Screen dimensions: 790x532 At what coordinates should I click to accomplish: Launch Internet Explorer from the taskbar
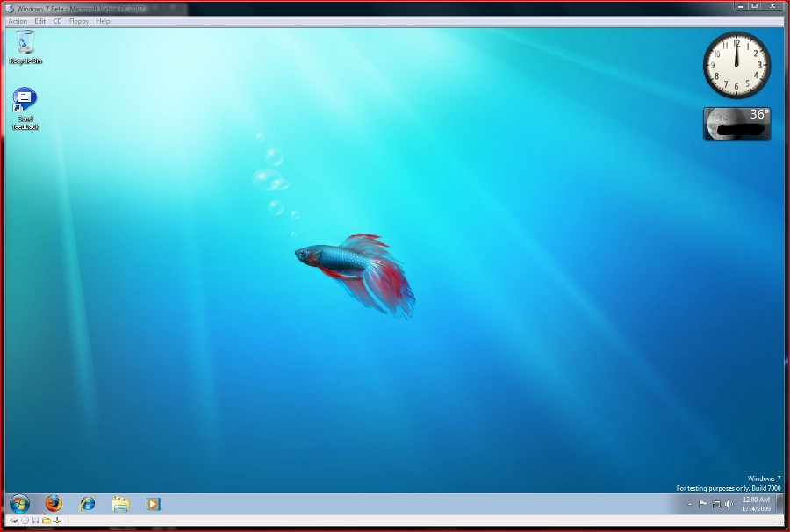pyautogui.click(x=88, y=504)
